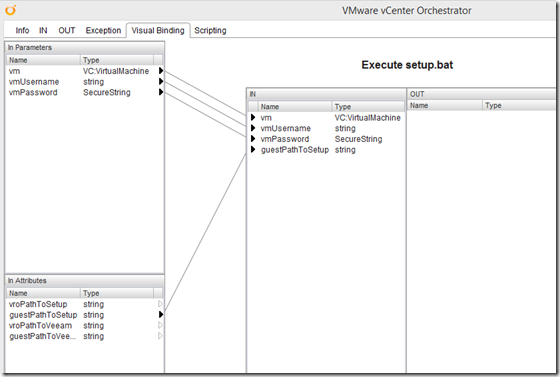Image resolution: width=560 pixels, height=377 pixels.
Task: Click hollow arrow beside guestPathToVee... attribute
Action: [x=160, y=336]
